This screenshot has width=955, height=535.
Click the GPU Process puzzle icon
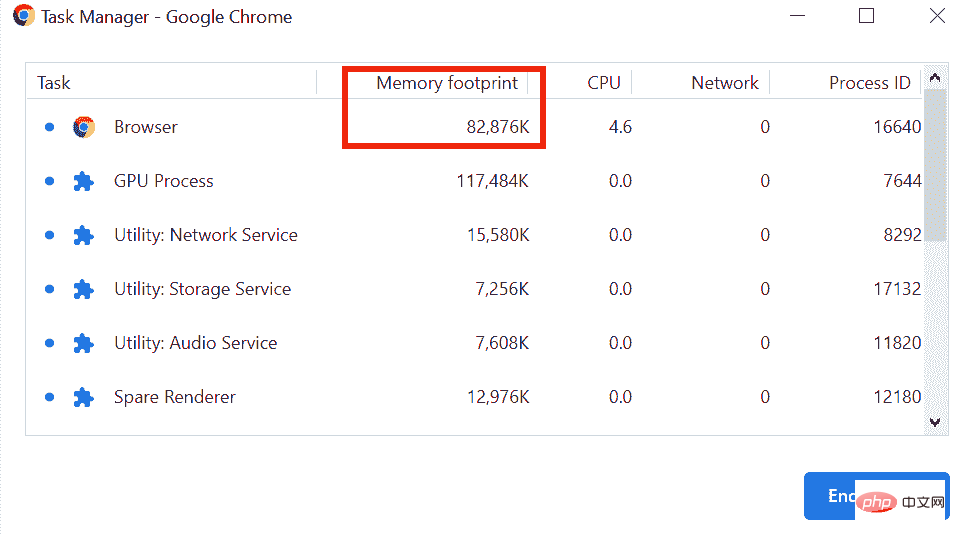click(x=84, y=181)
